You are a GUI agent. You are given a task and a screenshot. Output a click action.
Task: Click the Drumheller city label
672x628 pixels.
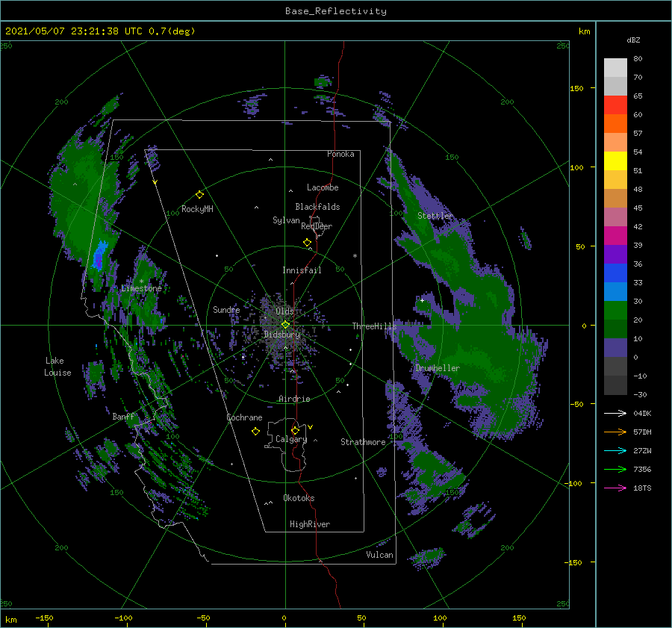click(438, 368)
